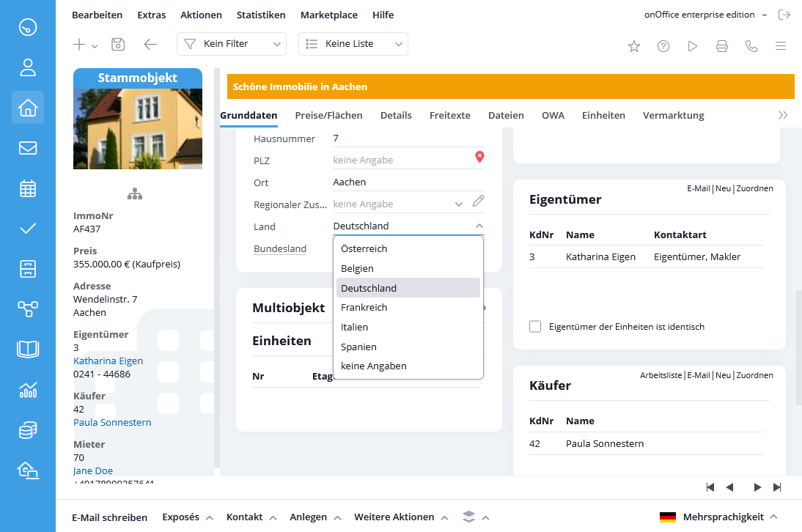Open the calendar icon in sidebar
Image resolution: width=802 pixels, height=532 pixels.
28,188
